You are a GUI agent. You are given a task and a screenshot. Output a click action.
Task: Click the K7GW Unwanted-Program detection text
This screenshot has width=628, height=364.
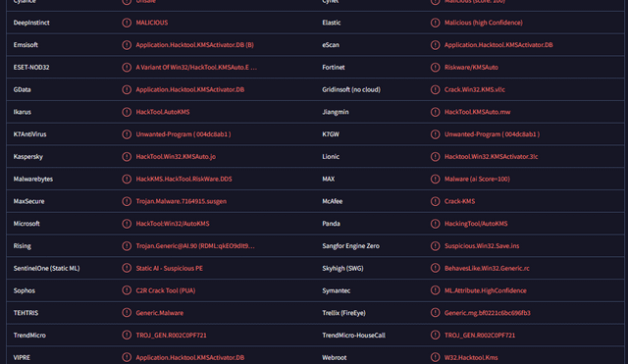[492, 134]
